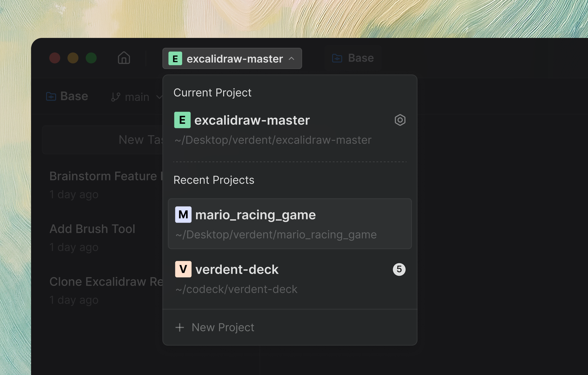
Task: Open the main branch dropdown
Action: tap(137, 97)
